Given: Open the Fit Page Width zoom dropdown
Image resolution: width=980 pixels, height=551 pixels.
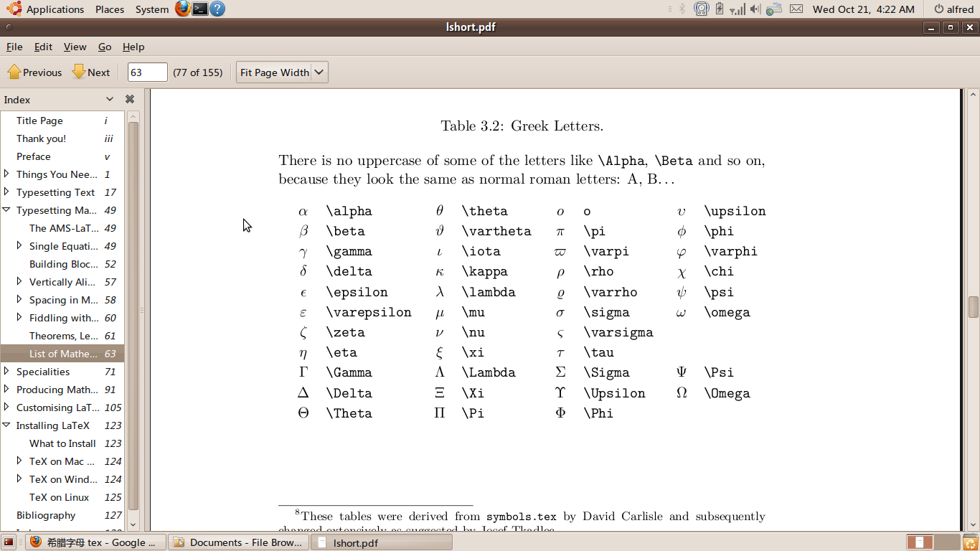Looking at the screenshot, I should click(282, 72).
